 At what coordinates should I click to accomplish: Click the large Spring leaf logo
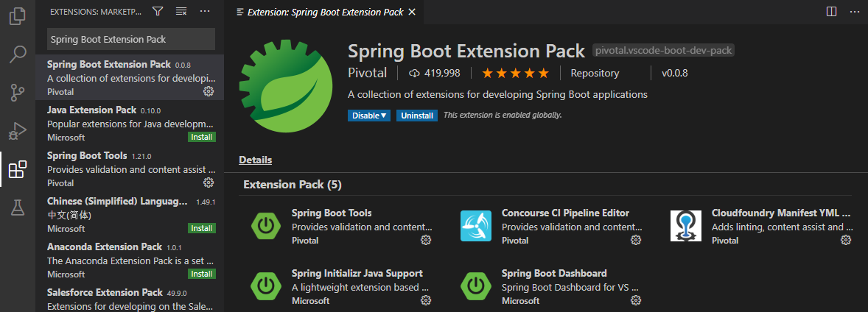[286, 85]
